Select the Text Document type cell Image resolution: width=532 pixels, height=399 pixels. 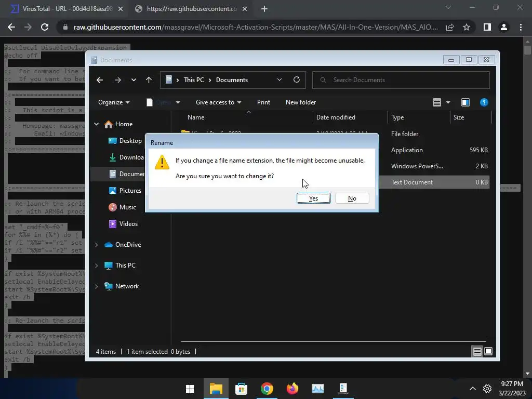click(x=412, y=182)
